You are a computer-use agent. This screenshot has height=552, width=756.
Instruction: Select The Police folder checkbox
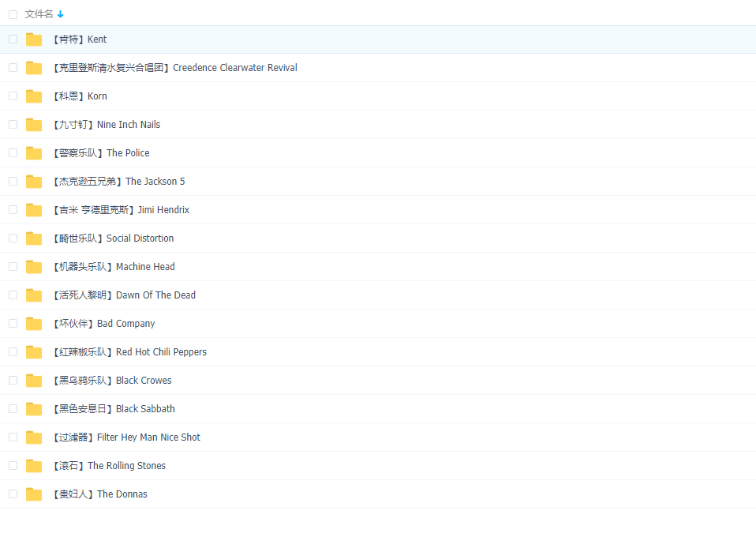pyautogui.click(x=13, y=153)
